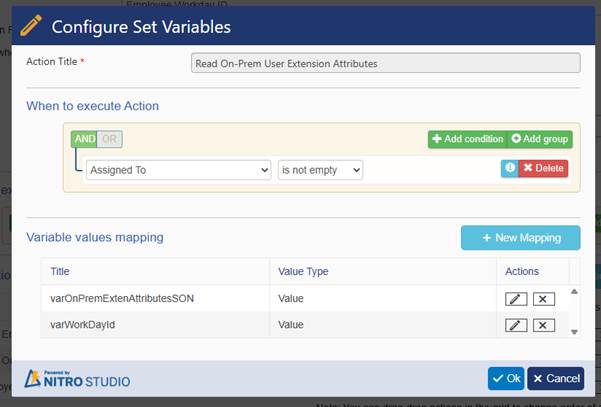The height and width of the screenshot is (407, 601).
Task: Click the pencil icon in dialog header
Action: 31,26
